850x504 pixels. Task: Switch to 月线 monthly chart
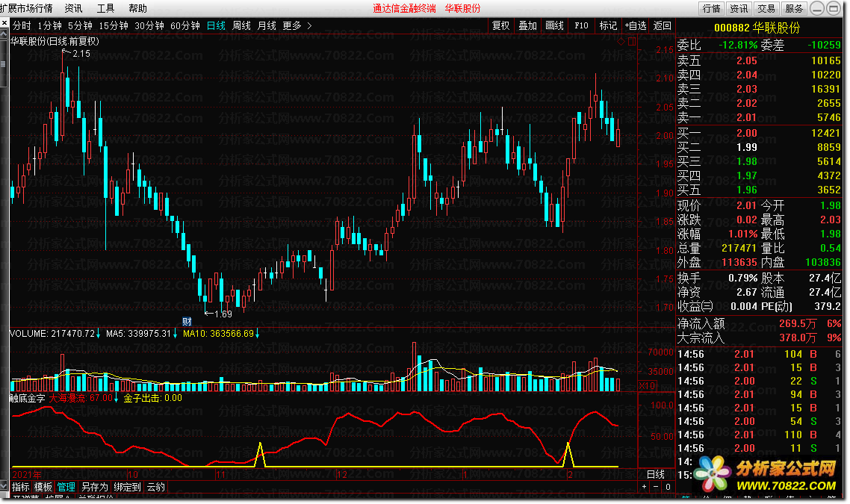[x=267, y=25]
